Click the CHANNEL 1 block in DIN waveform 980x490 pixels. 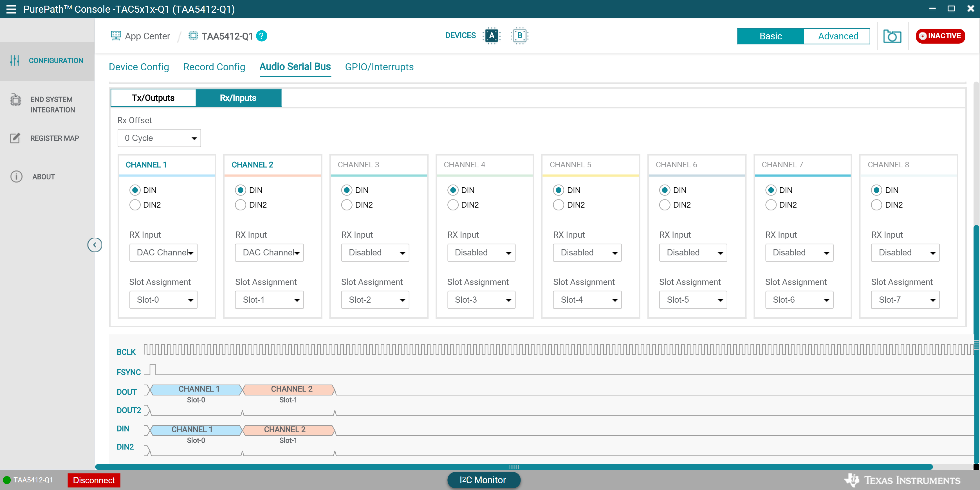click(x=197, y=430)
